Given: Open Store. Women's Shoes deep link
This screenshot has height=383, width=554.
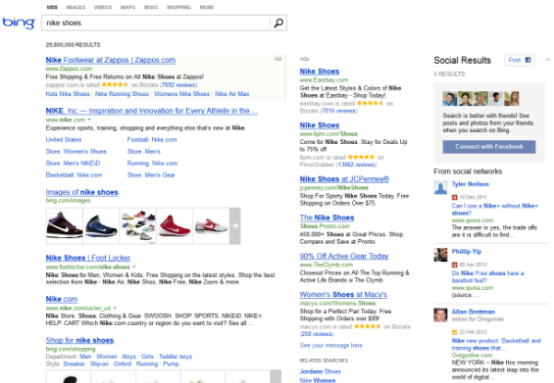Looking at the screenshot, I should point(76,151).
